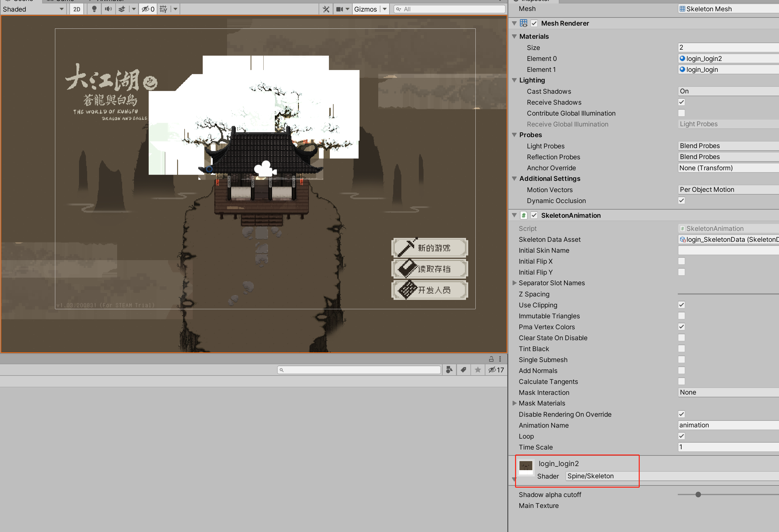
Task: Open the Spine/Skeleton shader dropdown
Action: [672, 476]
